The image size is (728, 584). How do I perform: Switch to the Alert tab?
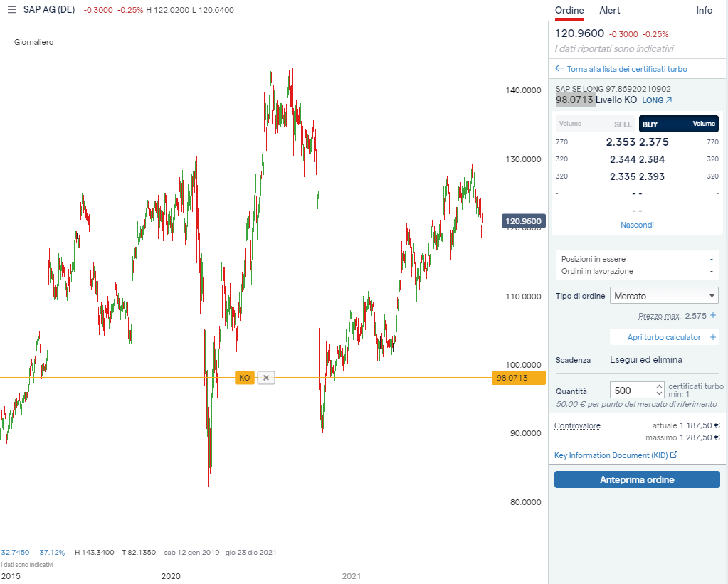tap(609, 10)
